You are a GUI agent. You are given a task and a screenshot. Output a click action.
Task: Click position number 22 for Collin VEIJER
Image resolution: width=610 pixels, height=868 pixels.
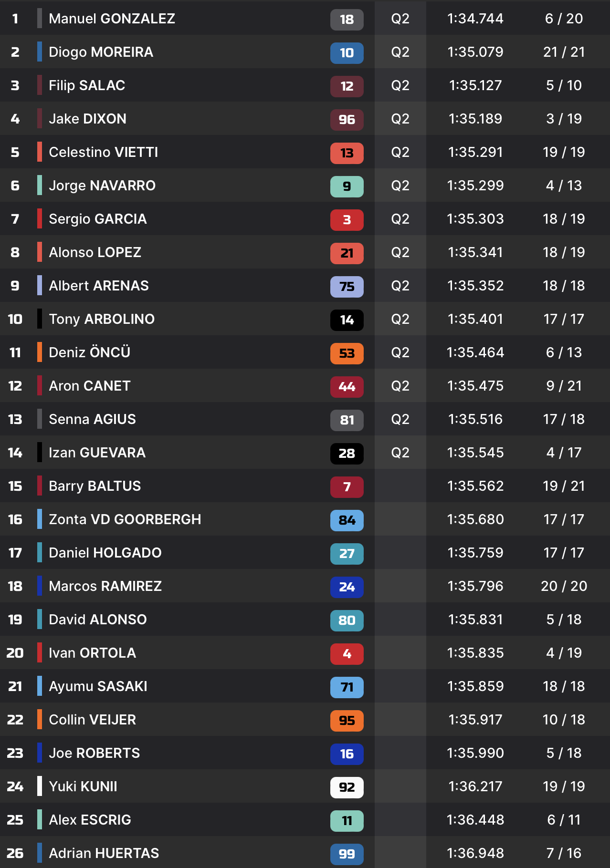(x=15, y=720)
